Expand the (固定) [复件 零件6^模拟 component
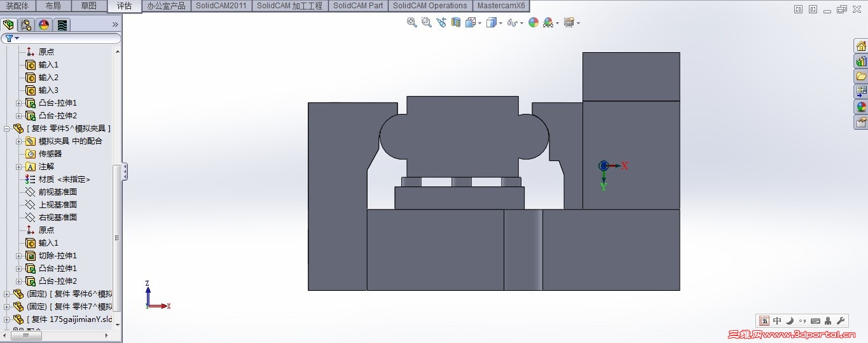The image size is (868, 343). pyautogui.click(x=7, y=294)
